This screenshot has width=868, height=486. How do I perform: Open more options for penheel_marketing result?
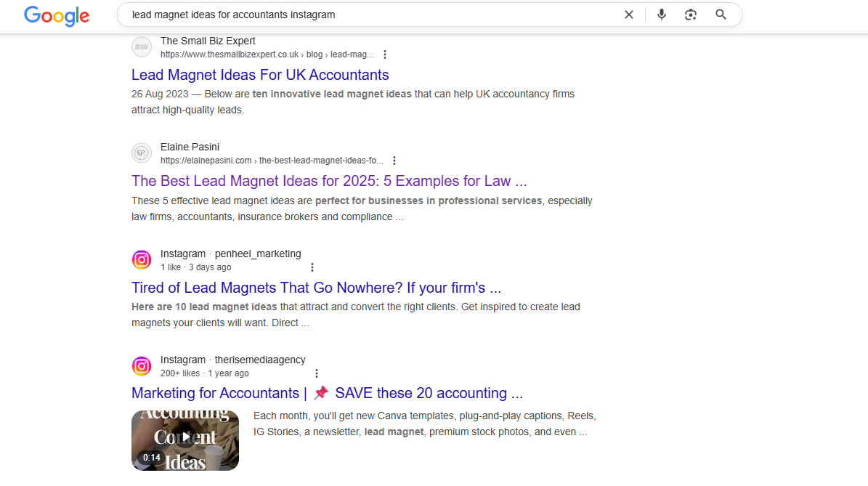(x=312, y=267)
